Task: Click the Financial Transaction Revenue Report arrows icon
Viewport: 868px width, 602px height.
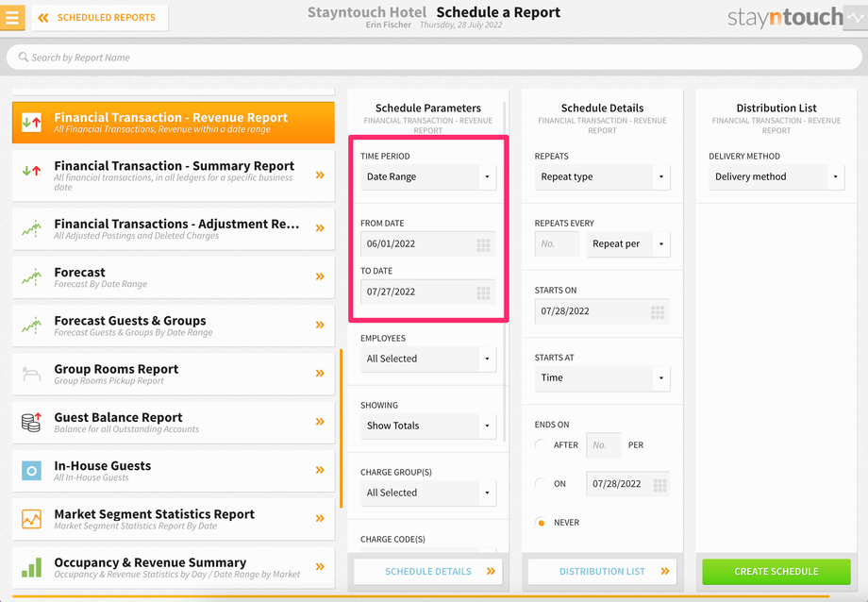Action: coord(31,122)
